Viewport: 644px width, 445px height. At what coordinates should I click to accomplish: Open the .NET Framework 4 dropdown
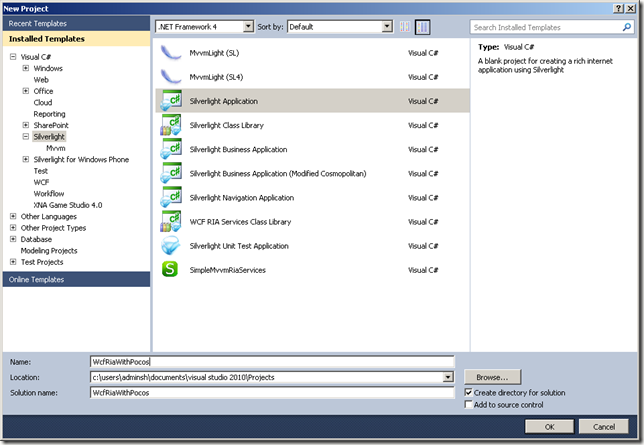click(248, 27)
